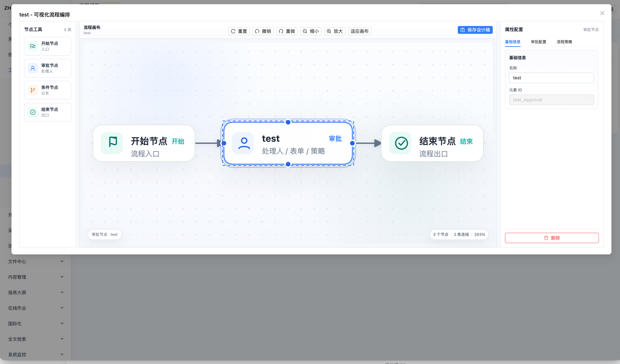Undo last action with 撤销
This screenshot has width=620, height=364.
263,31
